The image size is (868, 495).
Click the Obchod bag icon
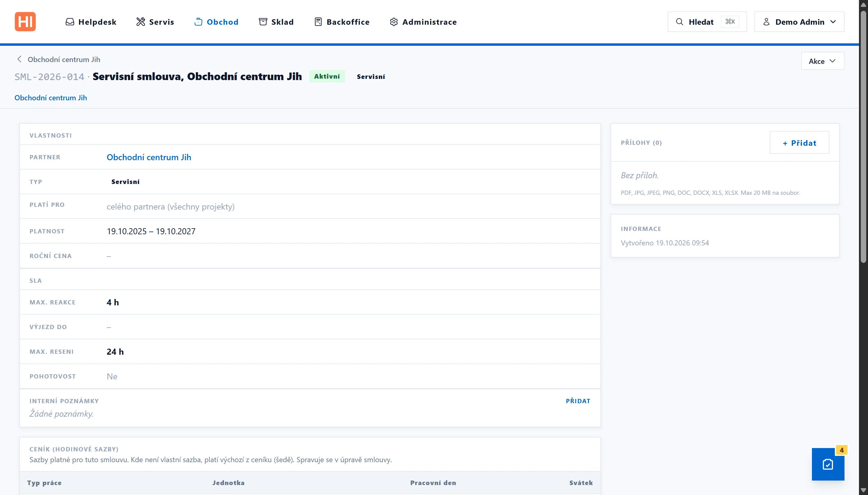point(198,22)
